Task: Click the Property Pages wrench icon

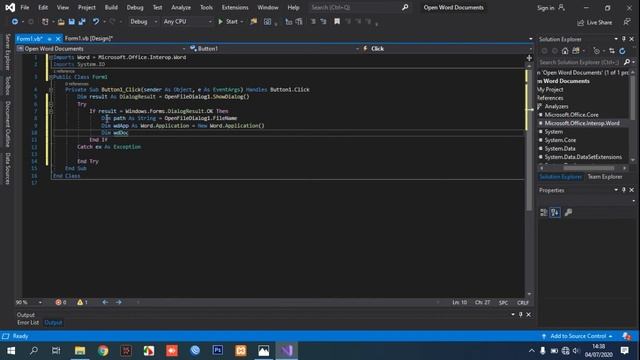Action: (x=568, y=212)
